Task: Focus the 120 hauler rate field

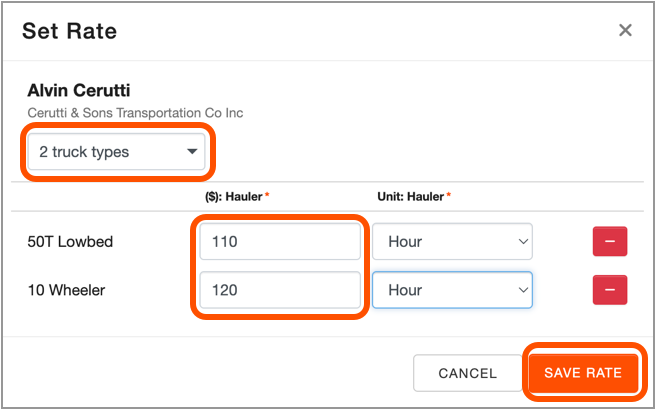Action: pyautogui.click(x=280, y=290)
